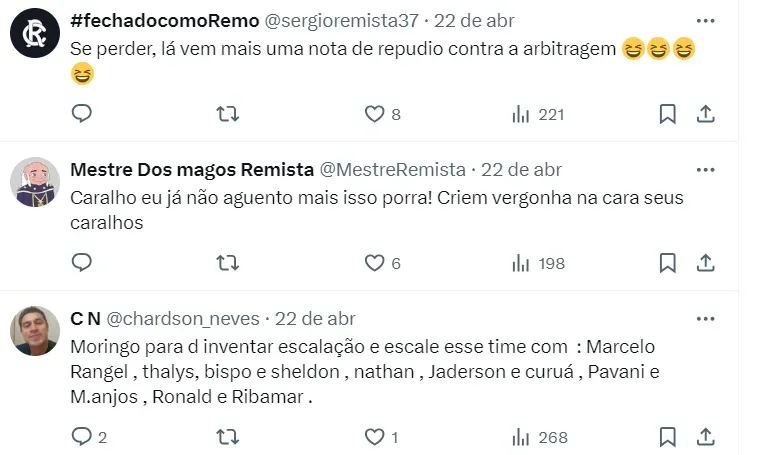Open C N's profile photo
Viewport: 760px width, 455px height.
pos(35,331)
